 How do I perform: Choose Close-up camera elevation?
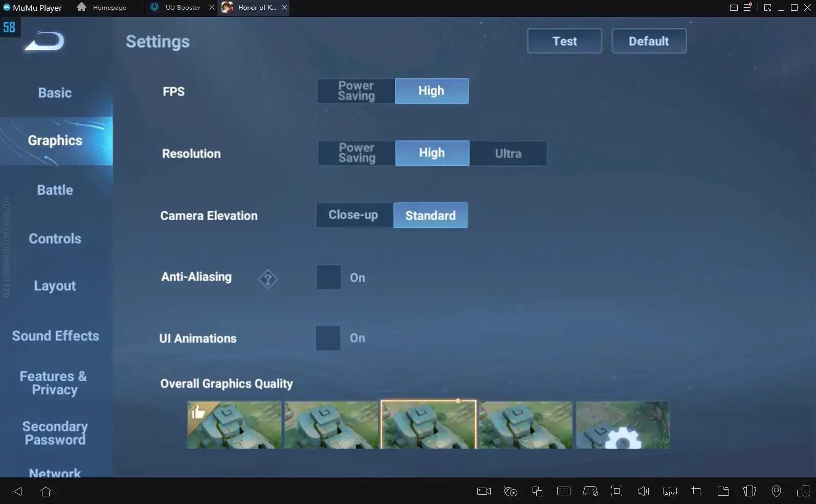click(x=354, y=215)
